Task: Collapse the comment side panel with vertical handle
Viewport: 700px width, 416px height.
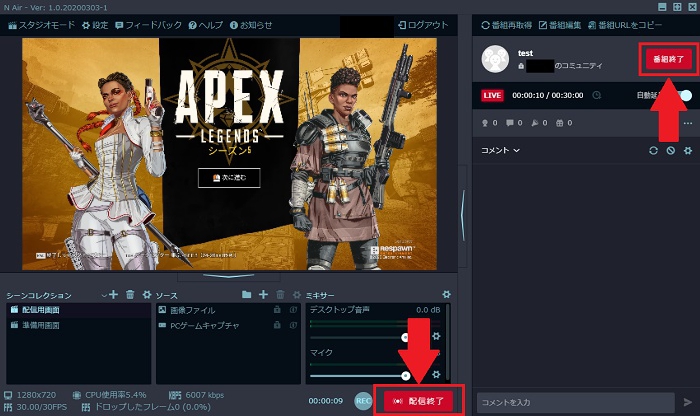Action: [x=463, y=216]
